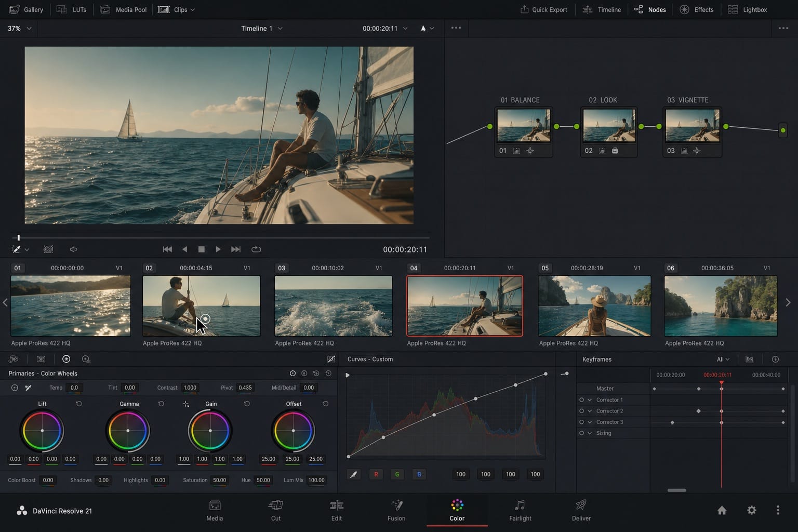
Task: Open the primaries color wheels palette icon
Action: [66, 359]
